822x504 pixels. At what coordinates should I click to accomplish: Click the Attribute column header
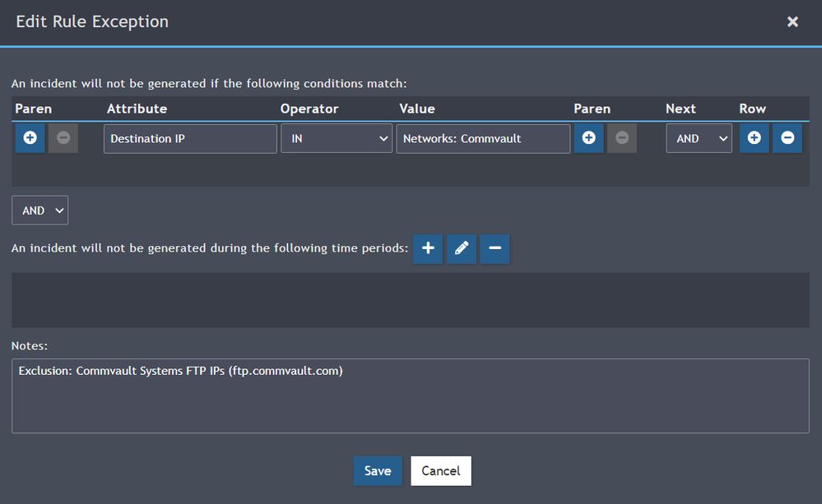[x=137, y=109]
